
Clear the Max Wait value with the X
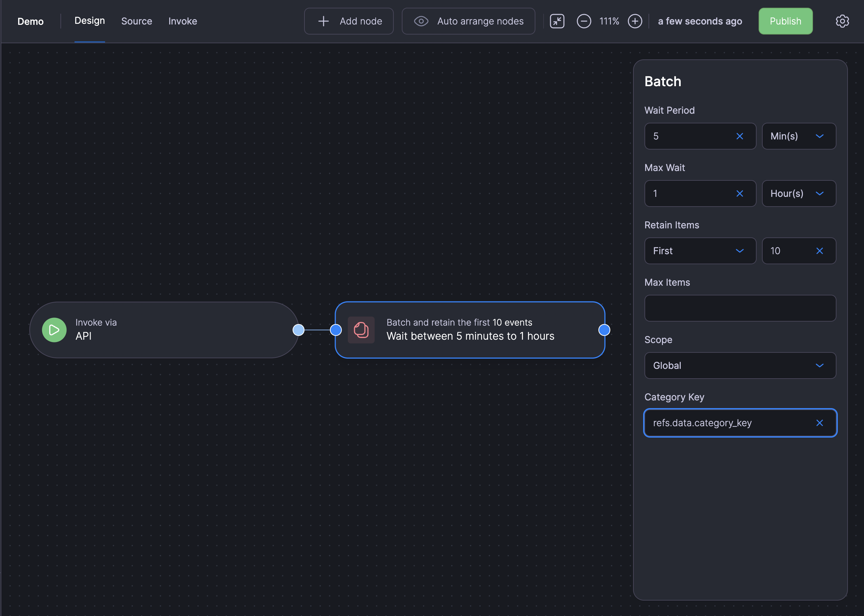(740, 193)
